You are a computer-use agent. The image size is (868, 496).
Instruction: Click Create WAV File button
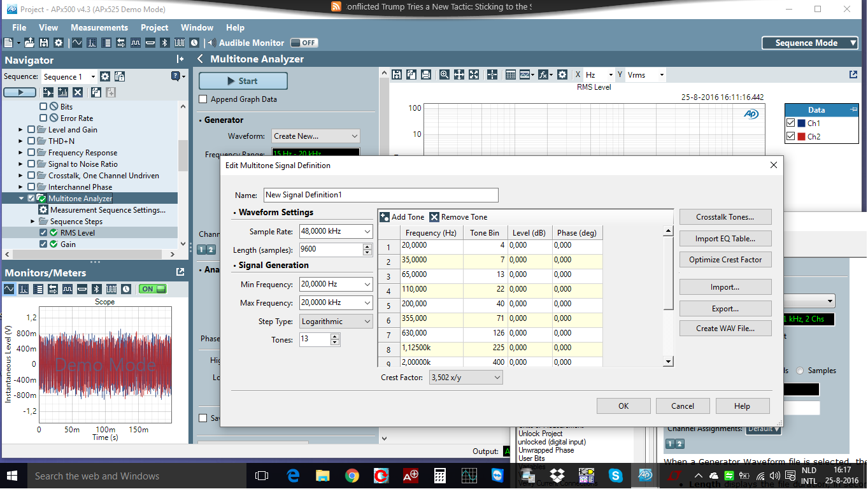725,329
